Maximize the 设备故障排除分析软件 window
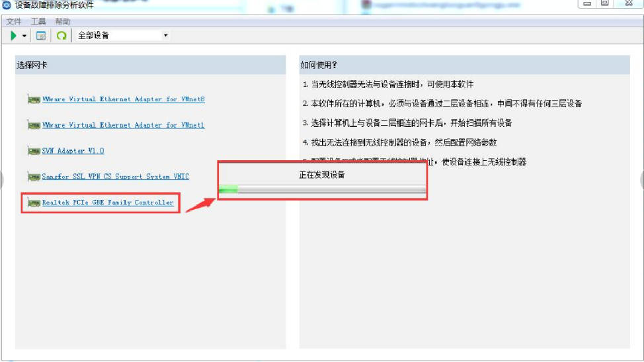Screen dimensions: 644x362 click(605, 4)
